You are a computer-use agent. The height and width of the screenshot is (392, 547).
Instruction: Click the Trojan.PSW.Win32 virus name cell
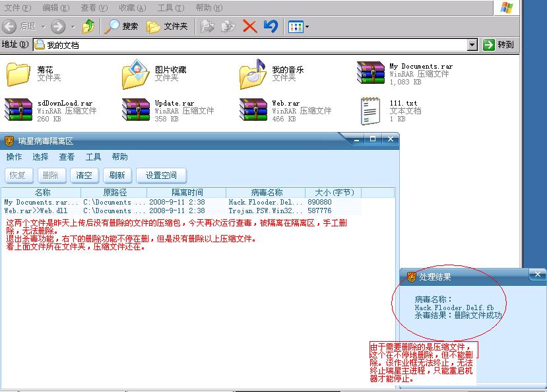pyautogui.click(x=265, y=211)
